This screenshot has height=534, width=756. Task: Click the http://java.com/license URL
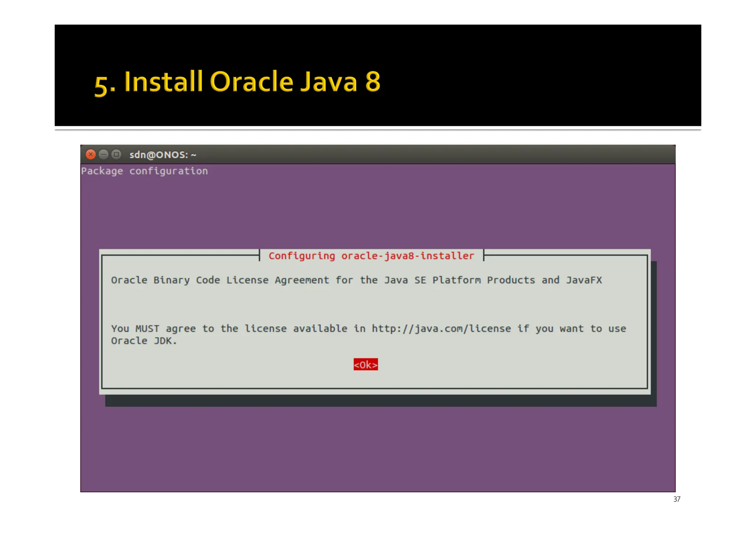441,328
